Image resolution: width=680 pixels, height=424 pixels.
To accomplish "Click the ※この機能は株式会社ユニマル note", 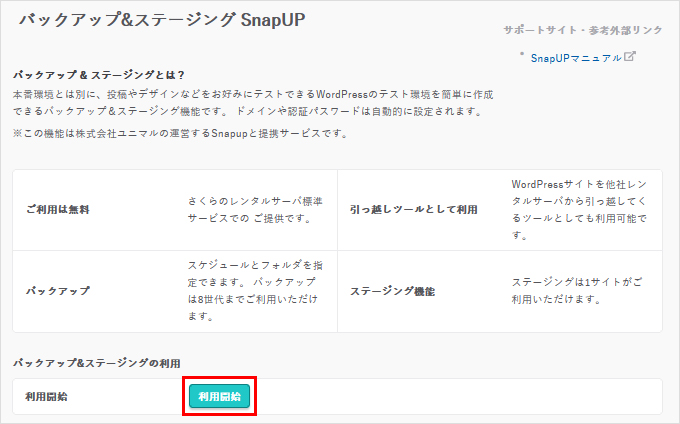I will 180,134.
